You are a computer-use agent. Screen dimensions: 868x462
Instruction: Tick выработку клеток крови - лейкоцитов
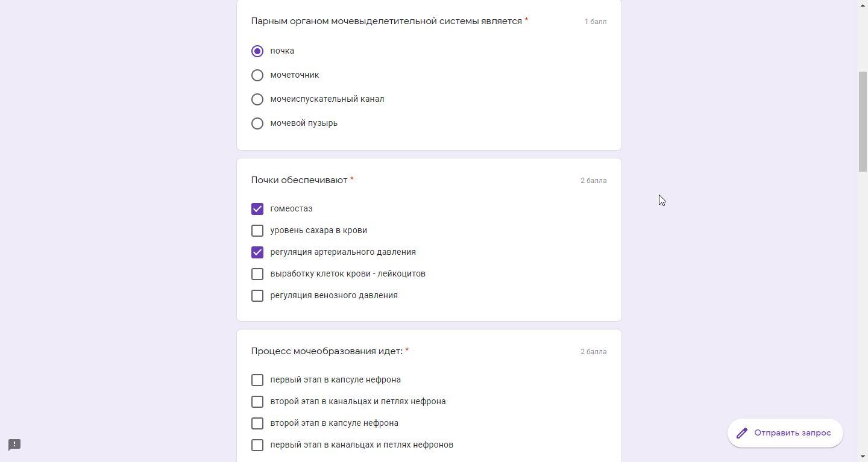click(x=257, y=274)
